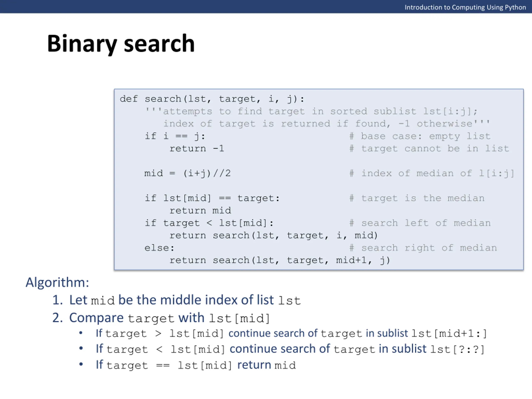Click the docstring line "index of target is returned"
The height and width of the screenshot is (399, 532).
[326, 124]
